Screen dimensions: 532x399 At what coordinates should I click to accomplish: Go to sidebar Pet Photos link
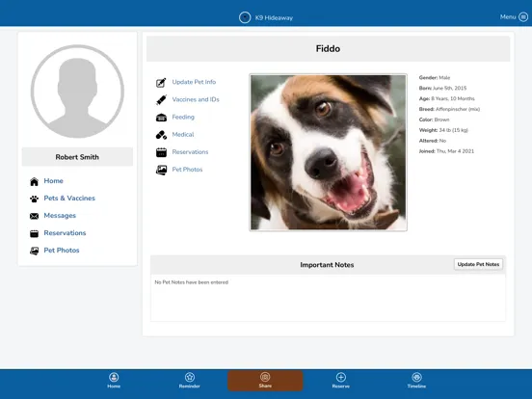coord(62,251)
